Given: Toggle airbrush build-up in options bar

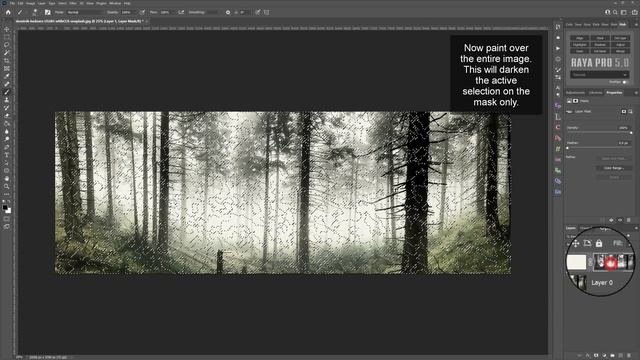Looking at the screenshot, I should point(181,12).
